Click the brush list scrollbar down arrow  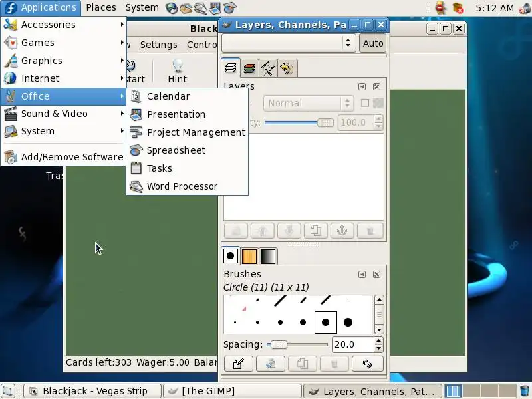(x=379, y=329)
